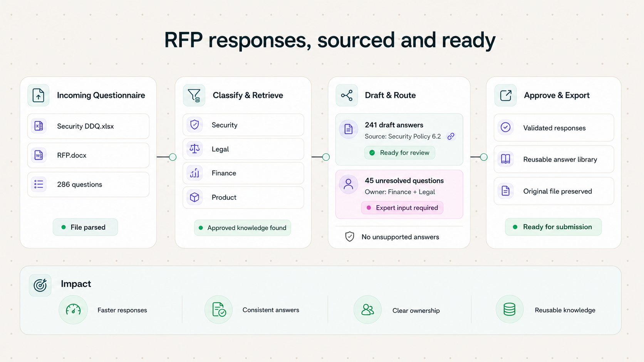Click the connector node before Approve & Export
Screen dimensions: 644x362
(x=484, y=157)
